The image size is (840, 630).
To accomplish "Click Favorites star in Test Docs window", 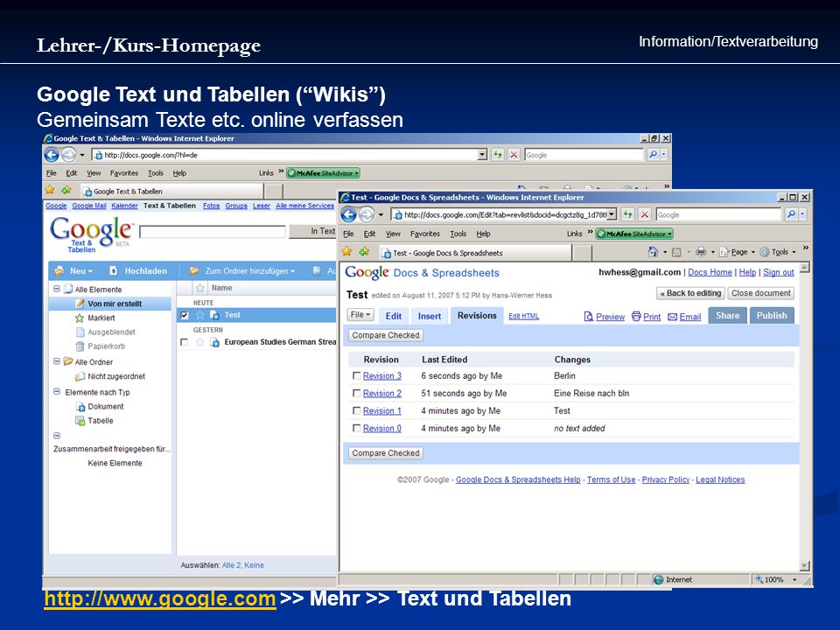I will pos(347,252).
